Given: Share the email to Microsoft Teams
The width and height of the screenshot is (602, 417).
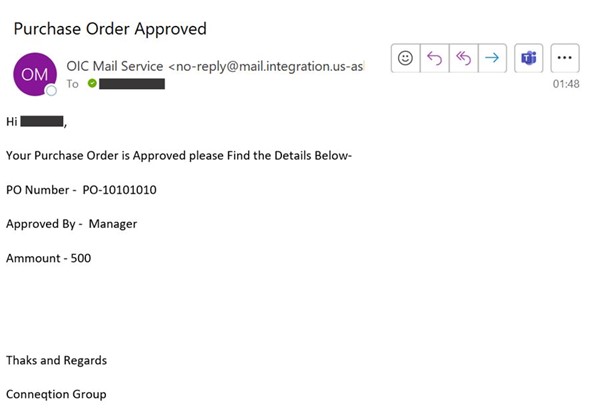Looking at the screenshot, I should click(529, 58).
